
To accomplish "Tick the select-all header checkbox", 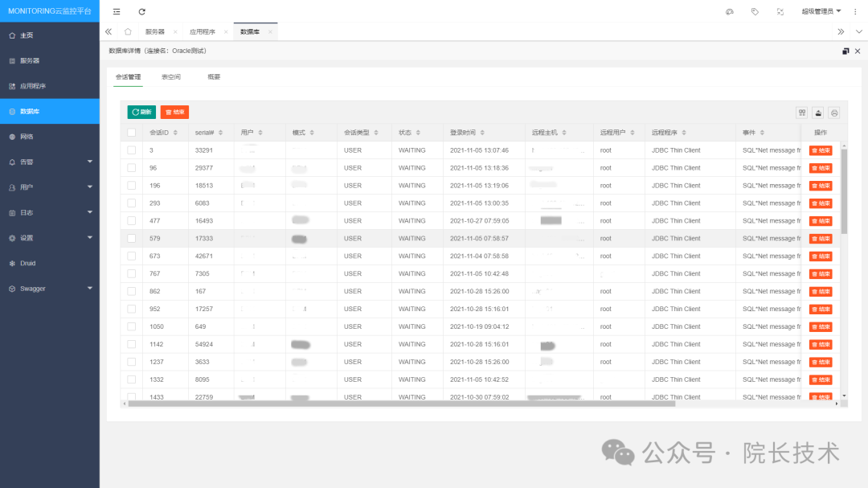I will 131,133.
